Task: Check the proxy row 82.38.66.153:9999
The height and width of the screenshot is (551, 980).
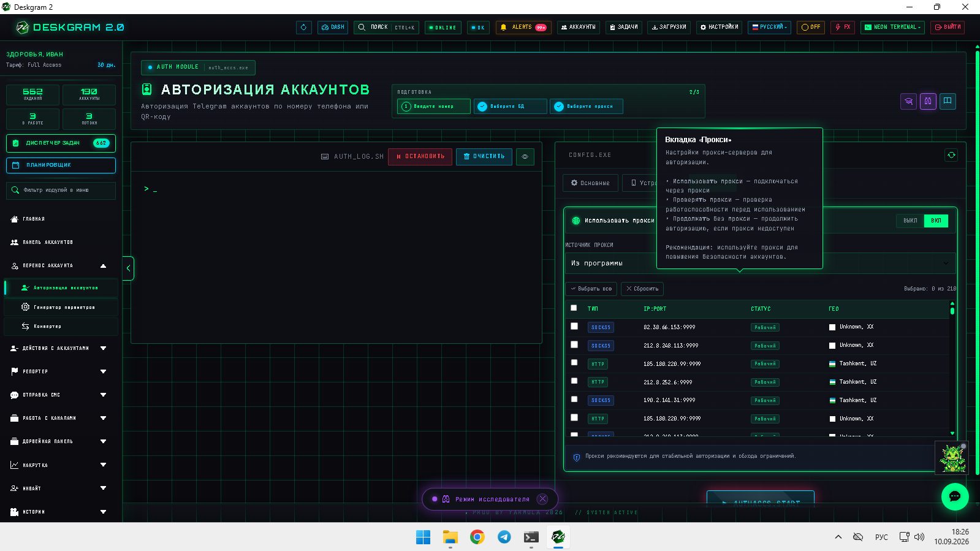Action: click(574, 327)
